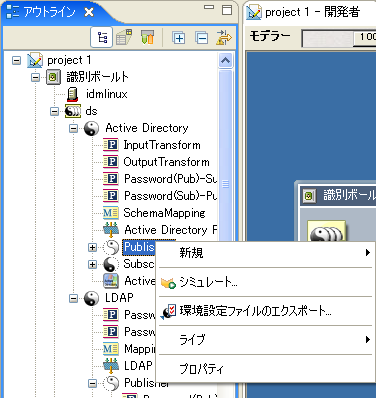Click the アウトライン tab icon
This screenshot has height=398, width=376.
point(13,12)
